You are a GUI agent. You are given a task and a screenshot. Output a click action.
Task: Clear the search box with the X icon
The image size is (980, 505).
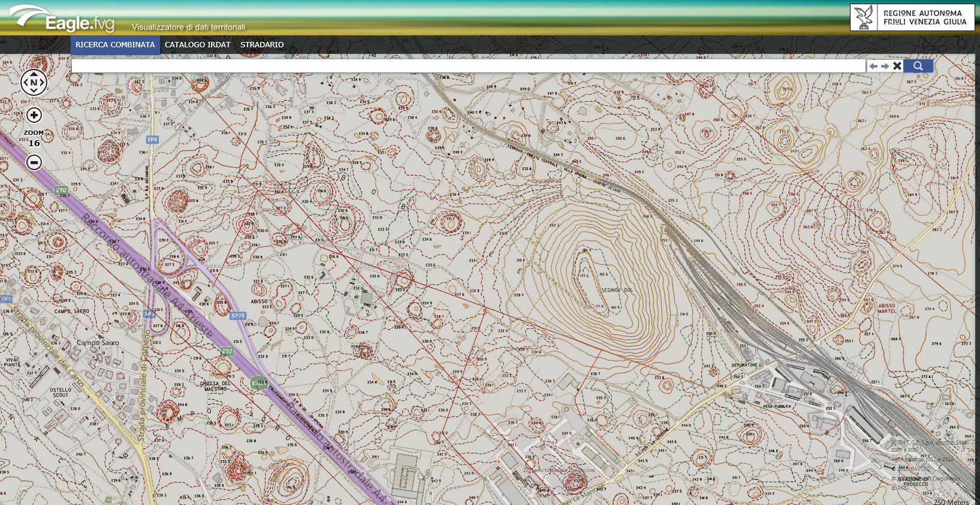[x=897, y=66]
